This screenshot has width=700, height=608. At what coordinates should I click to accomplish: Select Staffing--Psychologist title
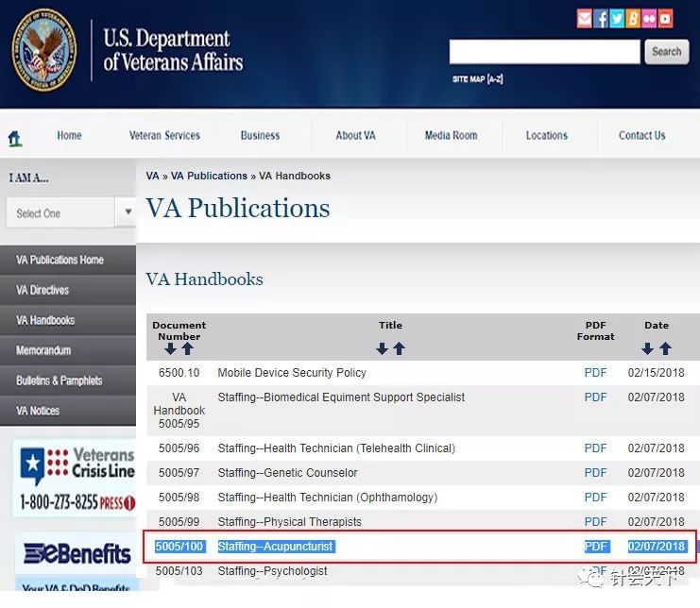(272, 570)
